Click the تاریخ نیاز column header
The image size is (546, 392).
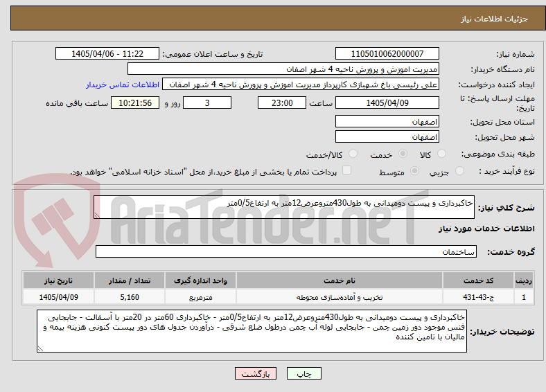(58, 280)
